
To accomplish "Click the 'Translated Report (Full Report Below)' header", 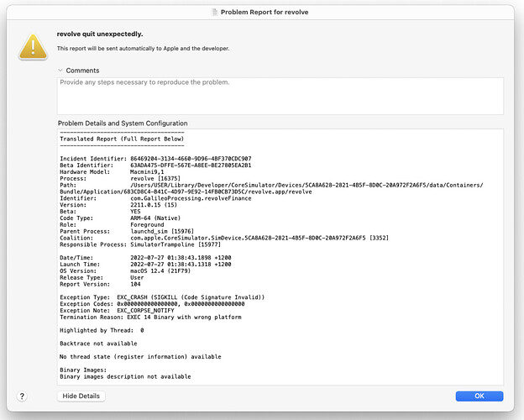I will 122,139.
